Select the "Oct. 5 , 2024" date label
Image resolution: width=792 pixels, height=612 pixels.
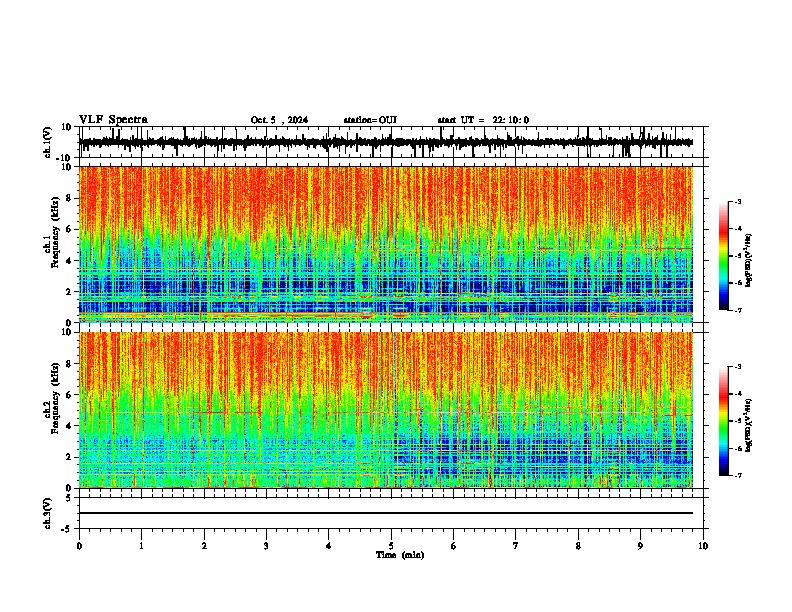[x=279, y=120]
